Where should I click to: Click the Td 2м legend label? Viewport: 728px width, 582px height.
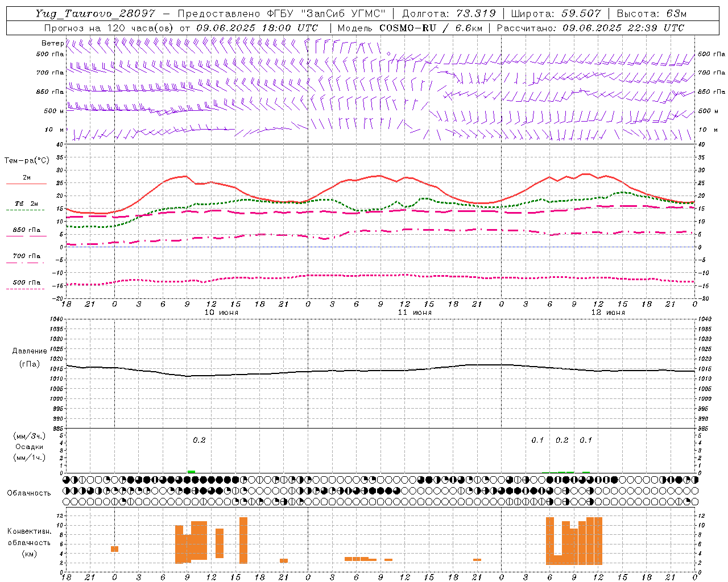(x=26, y=203)
